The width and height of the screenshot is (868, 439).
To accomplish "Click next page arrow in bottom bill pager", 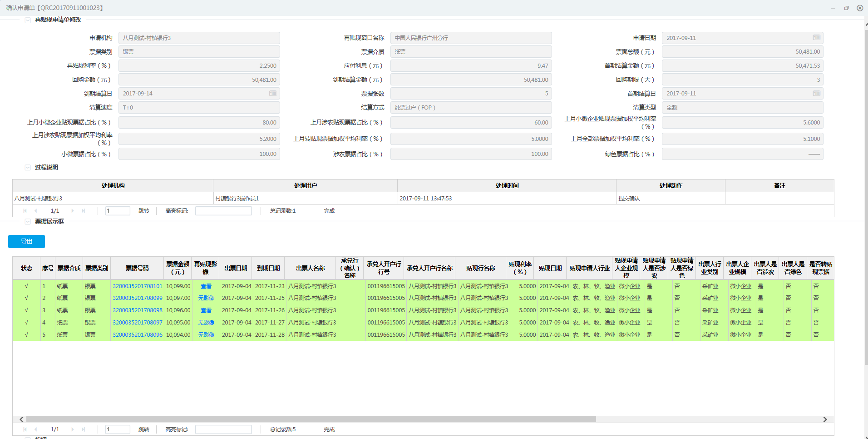I will coord(73,429).
